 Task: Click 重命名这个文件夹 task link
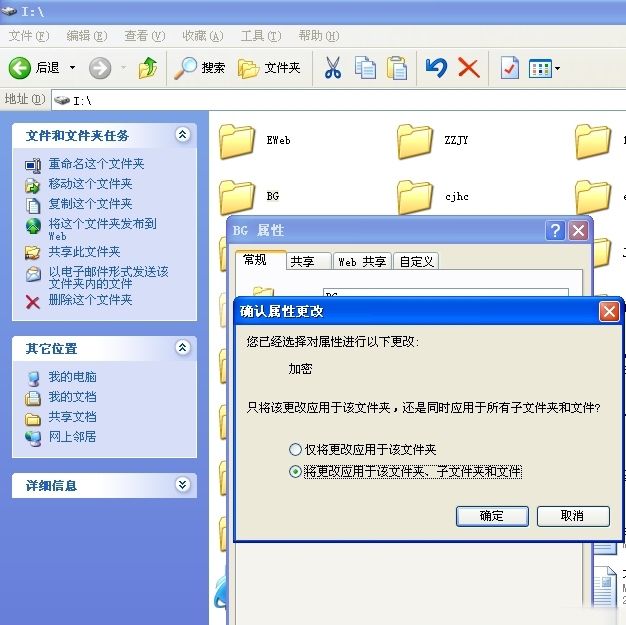96,164
